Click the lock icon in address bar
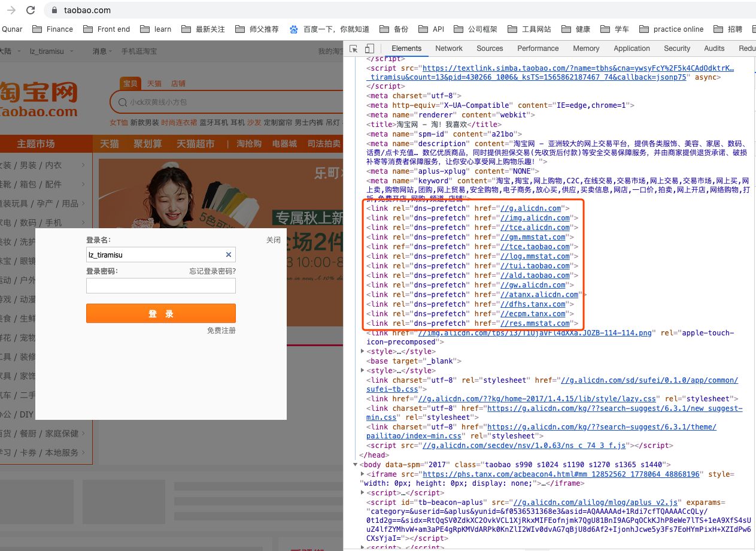 click(x=54, y=10)
